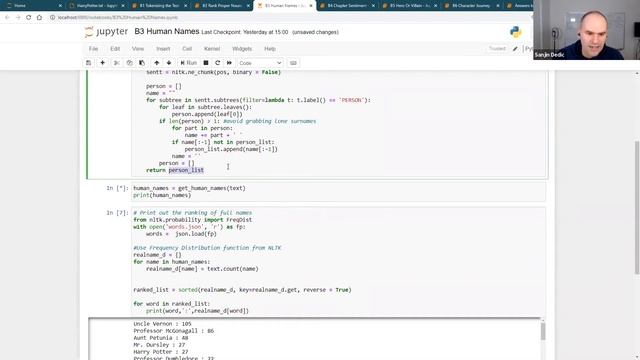Image resolution: width=640 pixels, height=360 pixels.
Task: Rename notebook title B3 Human Names
Action: [x=167, y=31]
